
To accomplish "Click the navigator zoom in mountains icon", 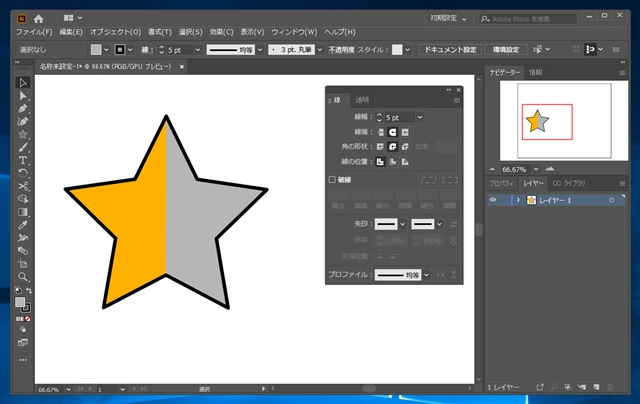I will pyautogui.click(x=550, y=169).
